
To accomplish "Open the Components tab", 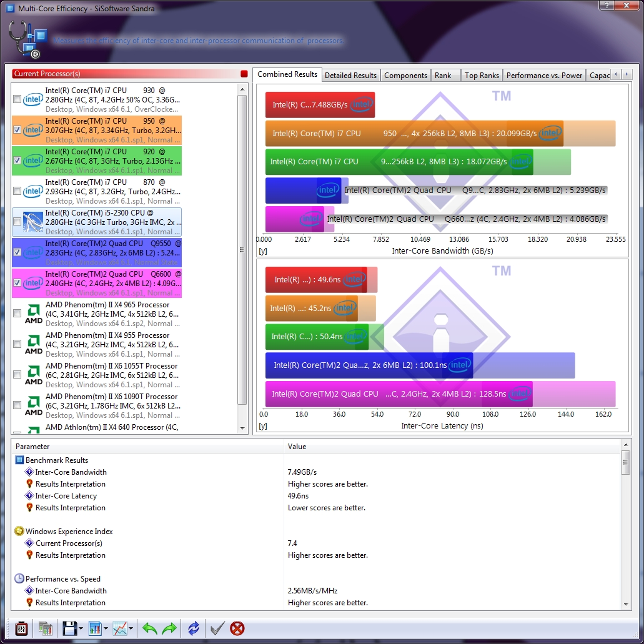I will pos(405,75).
